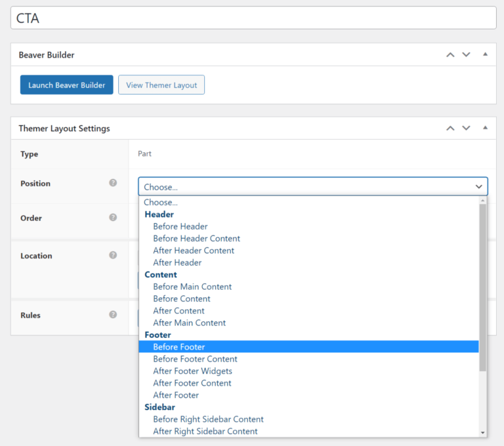Click the dropdown list scroll down arrow
Image resolution: width=504 pixels, height=446 pixels.
tap(483, 432)
